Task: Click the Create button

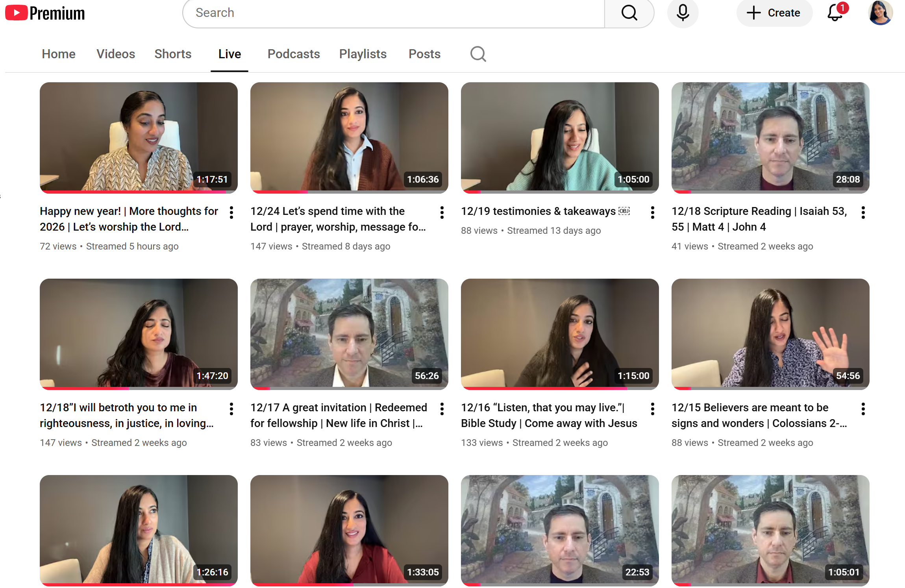Action: point(774,13)
